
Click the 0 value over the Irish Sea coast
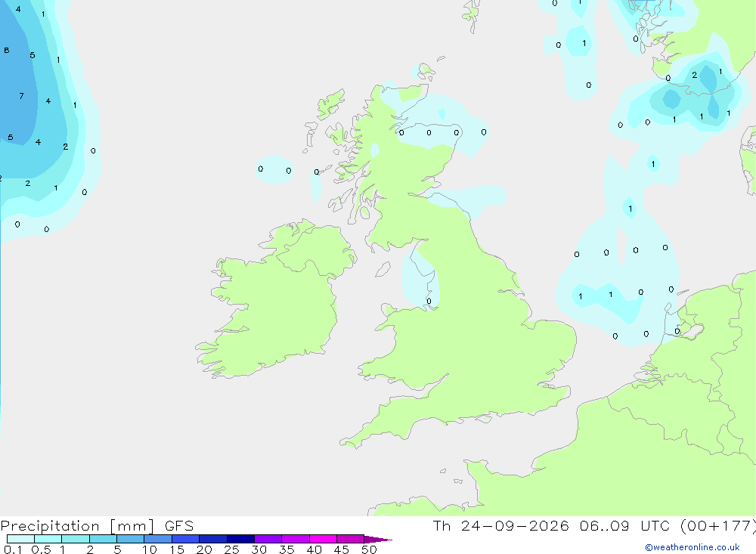(429, 302)
